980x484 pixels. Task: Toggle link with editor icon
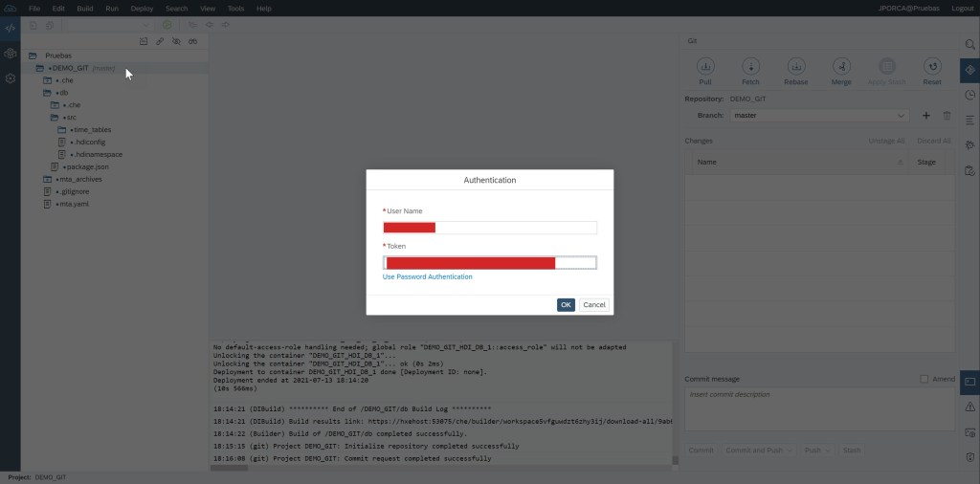point(160,42)
